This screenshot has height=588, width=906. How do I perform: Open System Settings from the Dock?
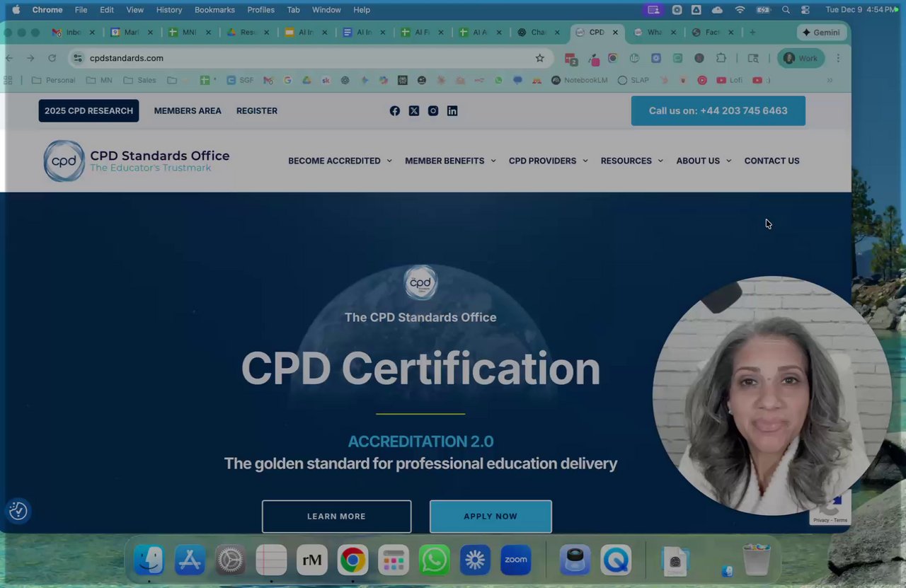230,560
